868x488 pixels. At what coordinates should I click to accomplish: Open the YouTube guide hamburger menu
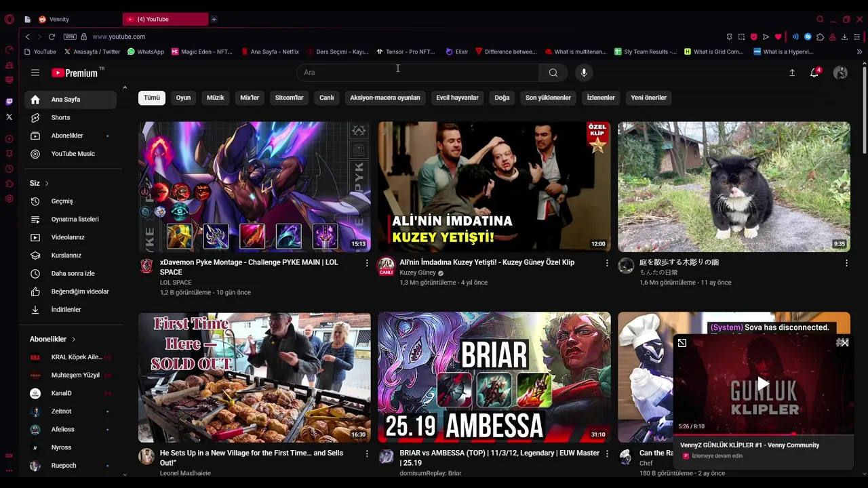(35, 73)
